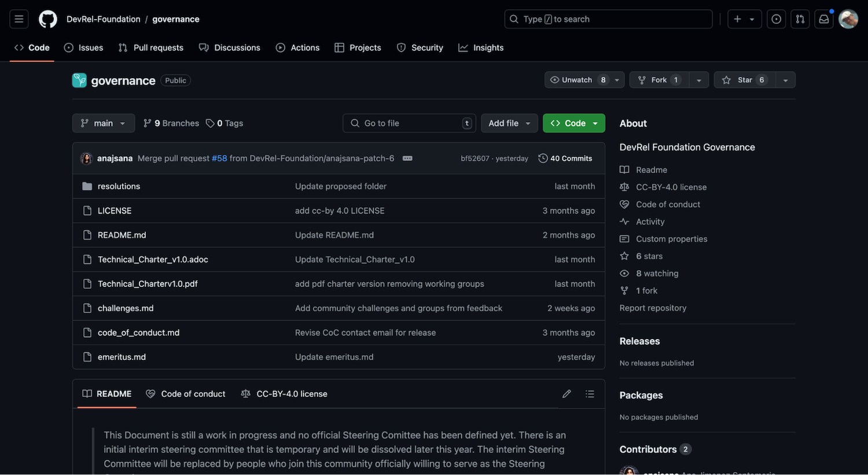Click anajsana's avatar in the commit row
The width and height of the screenshot is (868, 475).
click(x=87, y=159)
